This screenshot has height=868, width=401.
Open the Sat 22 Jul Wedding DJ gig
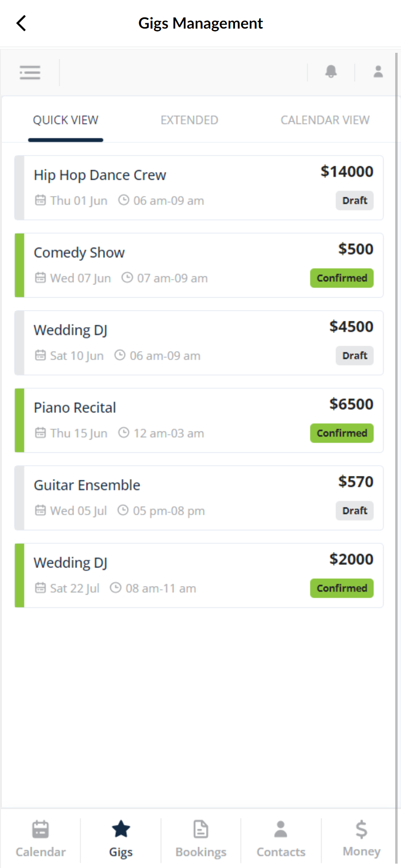[x=71, y=563]
